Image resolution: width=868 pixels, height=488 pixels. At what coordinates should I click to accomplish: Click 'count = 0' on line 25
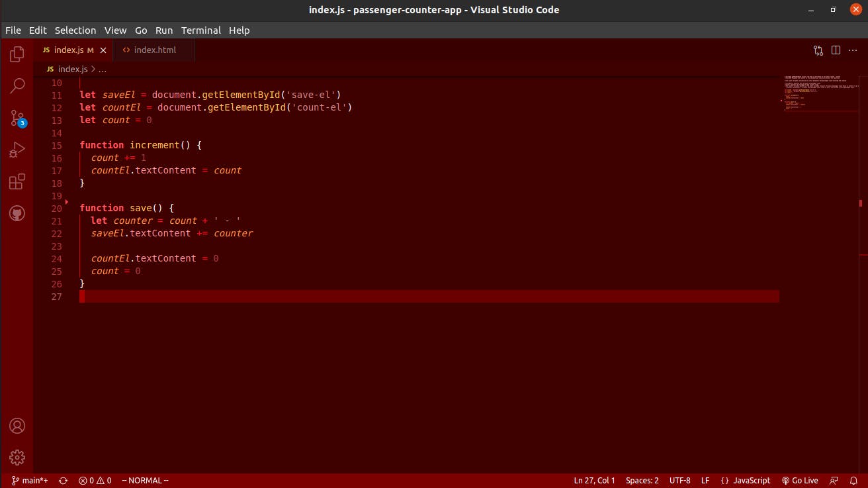[x=116, y=271]
